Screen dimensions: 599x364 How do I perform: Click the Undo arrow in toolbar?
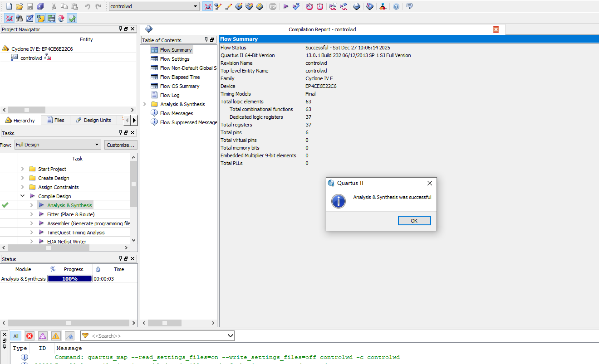tap(88, 6)
